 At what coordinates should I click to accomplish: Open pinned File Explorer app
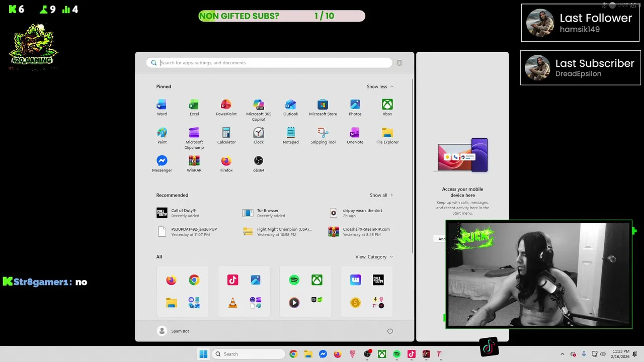(387, 136)
